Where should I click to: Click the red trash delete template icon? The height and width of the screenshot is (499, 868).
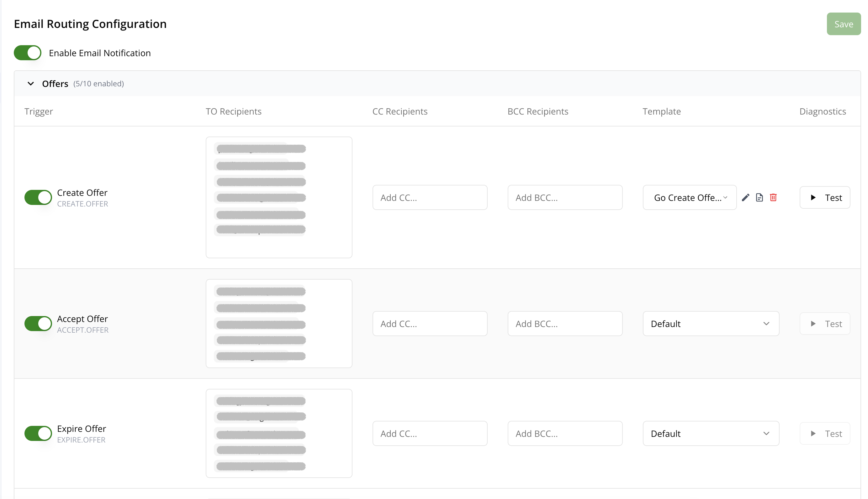click(x=773, y=197)
